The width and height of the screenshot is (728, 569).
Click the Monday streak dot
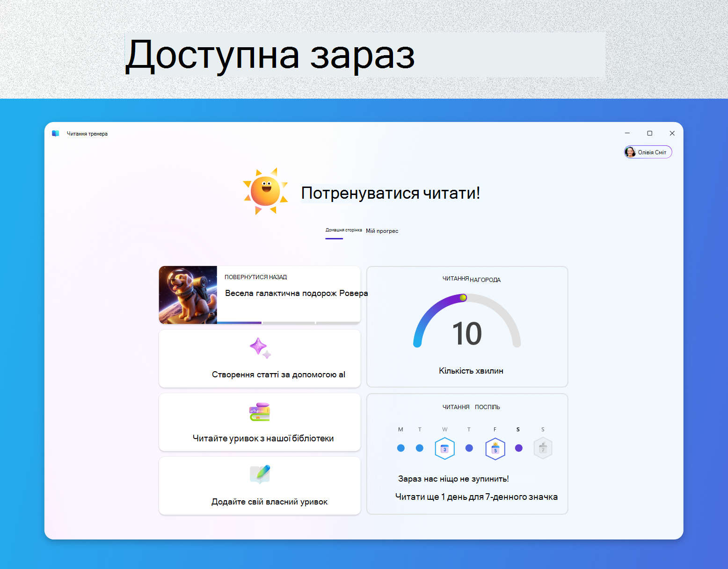pos(400,448)
